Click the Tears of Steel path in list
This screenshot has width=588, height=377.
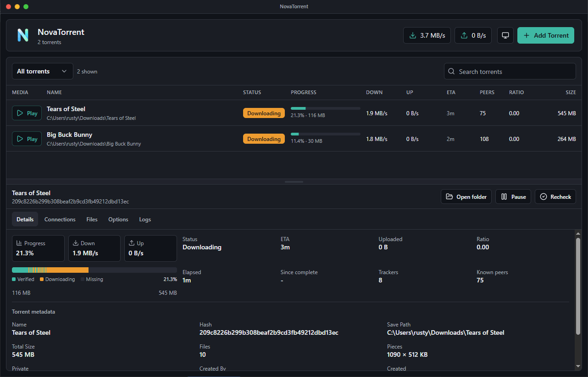coord(91,118)
